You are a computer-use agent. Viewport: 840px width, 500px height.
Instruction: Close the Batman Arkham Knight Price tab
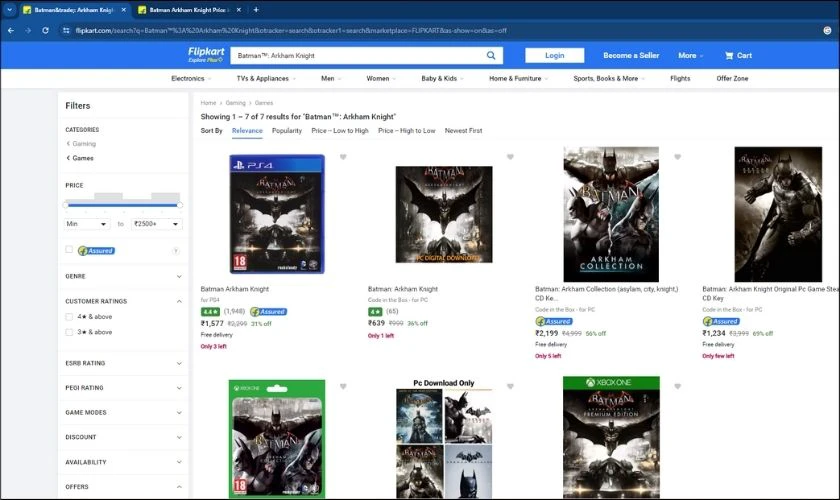point(238,10)
